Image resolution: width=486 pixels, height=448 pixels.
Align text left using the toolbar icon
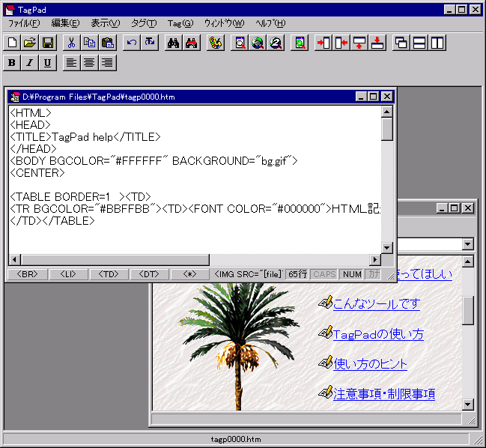click(71, 63)
